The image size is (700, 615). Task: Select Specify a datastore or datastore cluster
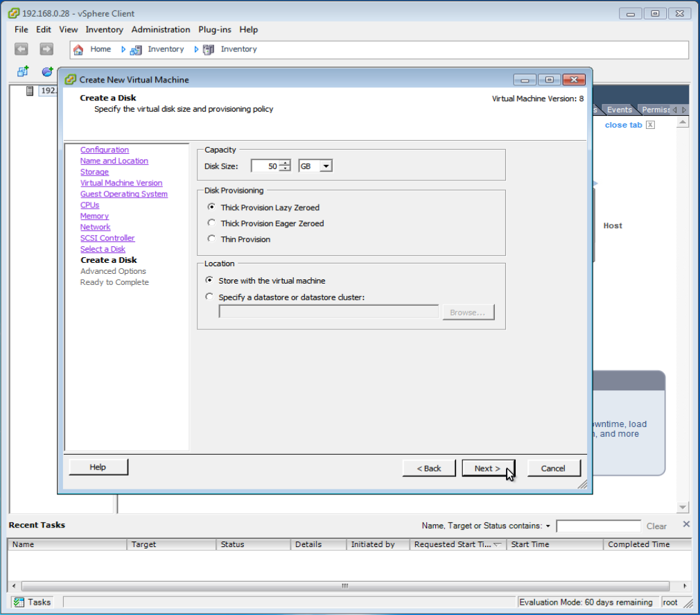point(209,297)
